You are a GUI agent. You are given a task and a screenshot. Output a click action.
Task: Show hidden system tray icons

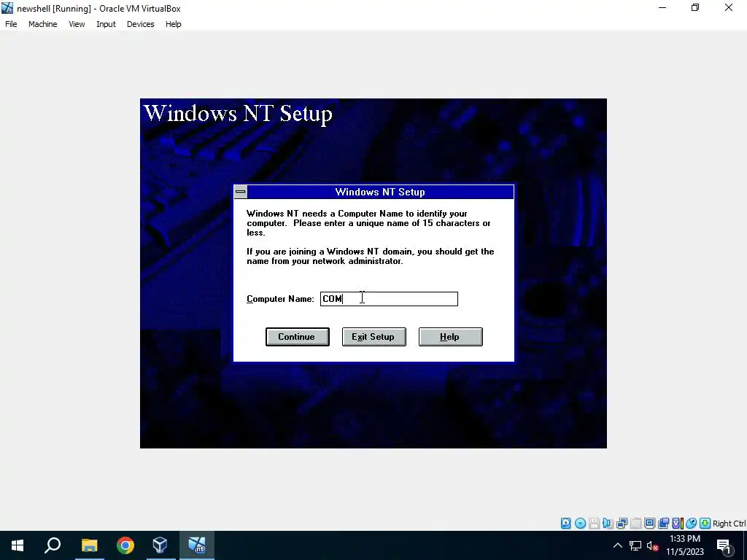(x=617, y=545)
